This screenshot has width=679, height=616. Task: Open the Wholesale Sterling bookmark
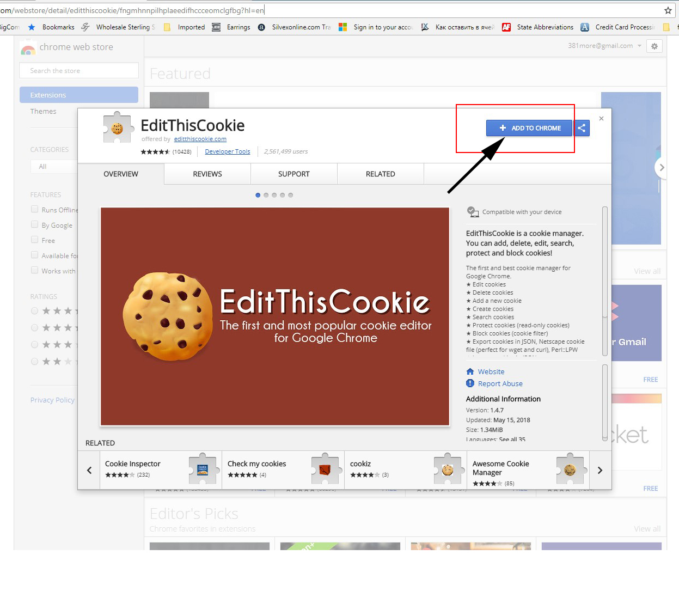(x=118, y=27)
